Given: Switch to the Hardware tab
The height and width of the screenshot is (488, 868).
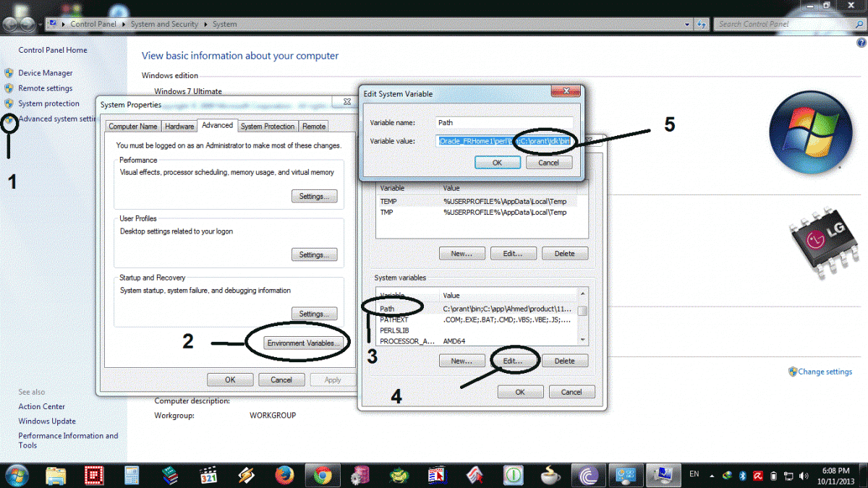Looking at the screenshot, I should (179, 127).
